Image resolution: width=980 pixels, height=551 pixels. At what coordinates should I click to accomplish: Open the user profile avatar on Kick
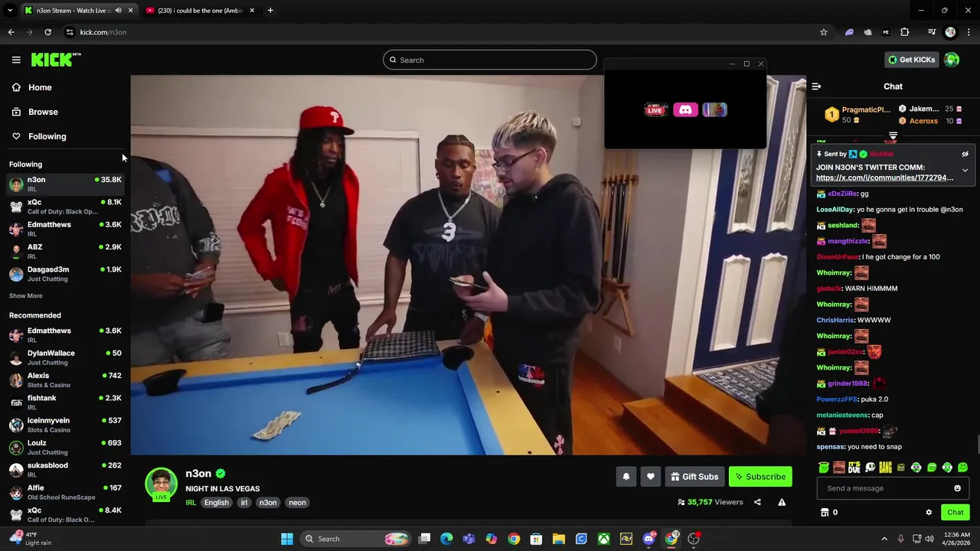click(952, 60)
